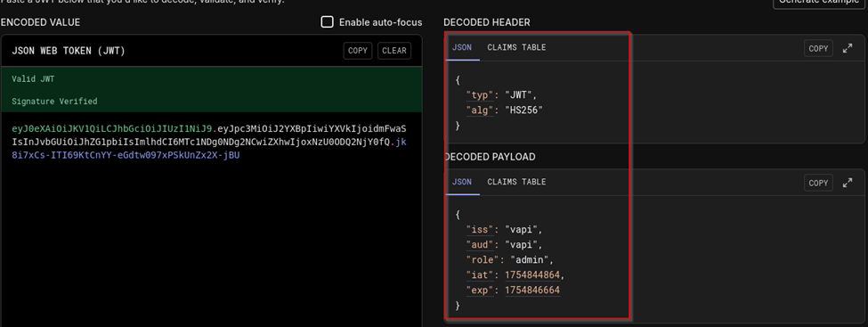Copy the encoded JSON Web Token
This screenshot has height=327, width=868.
tap(358, 51)
